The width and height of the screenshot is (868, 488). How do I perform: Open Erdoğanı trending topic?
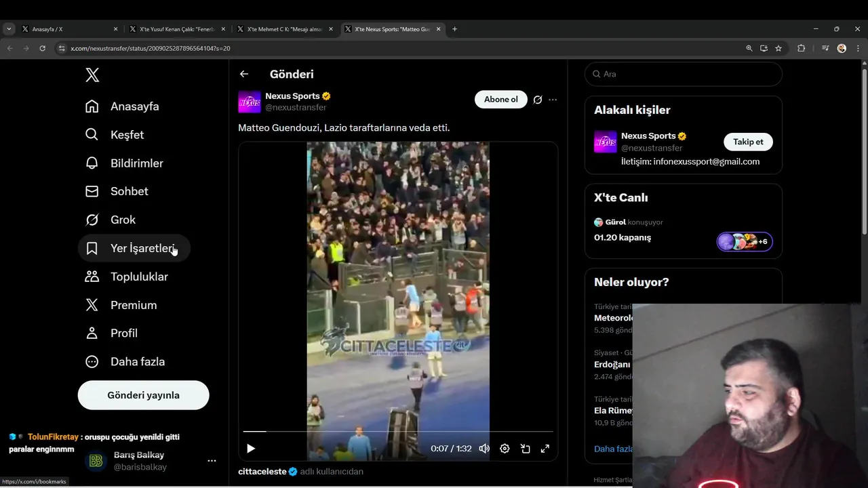tap(613, 365)
